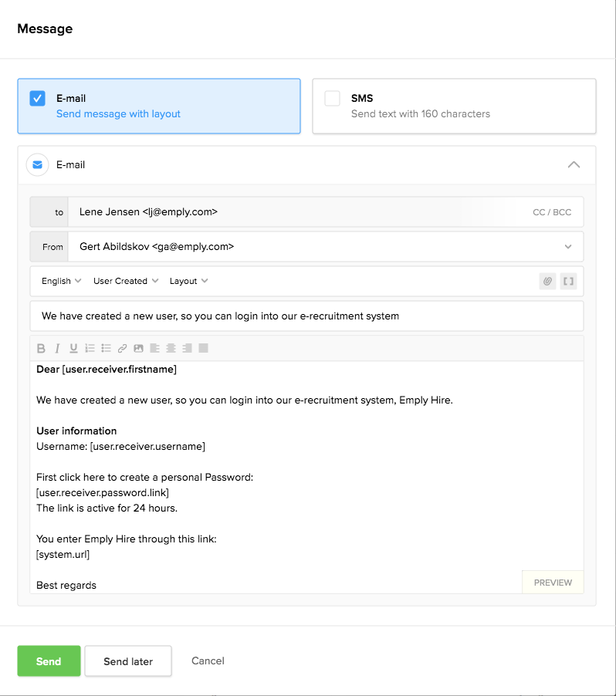
Task: Center-align the message text
Action: coord(171,348)
